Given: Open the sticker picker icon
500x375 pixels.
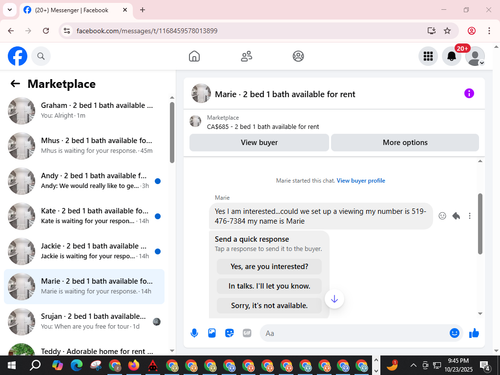Looking at the screenshot, I should pyautogui.click(x=229, y=333).
